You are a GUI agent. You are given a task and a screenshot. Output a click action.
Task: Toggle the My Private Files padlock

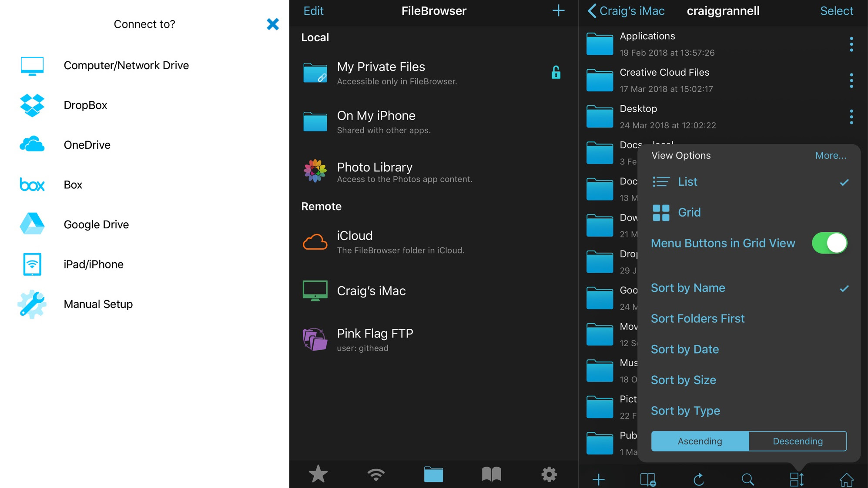(556, 72)
